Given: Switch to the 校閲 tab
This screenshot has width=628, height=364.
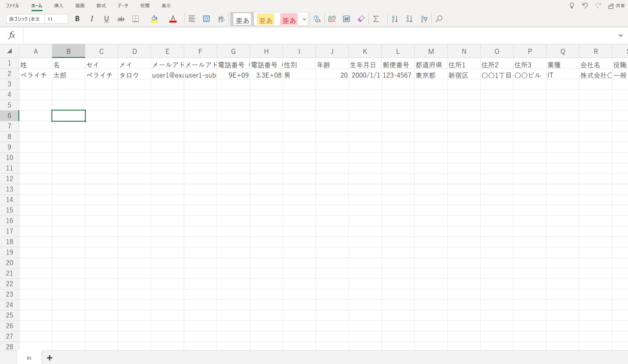Looking at the screenshot, I should coord(145,6).
